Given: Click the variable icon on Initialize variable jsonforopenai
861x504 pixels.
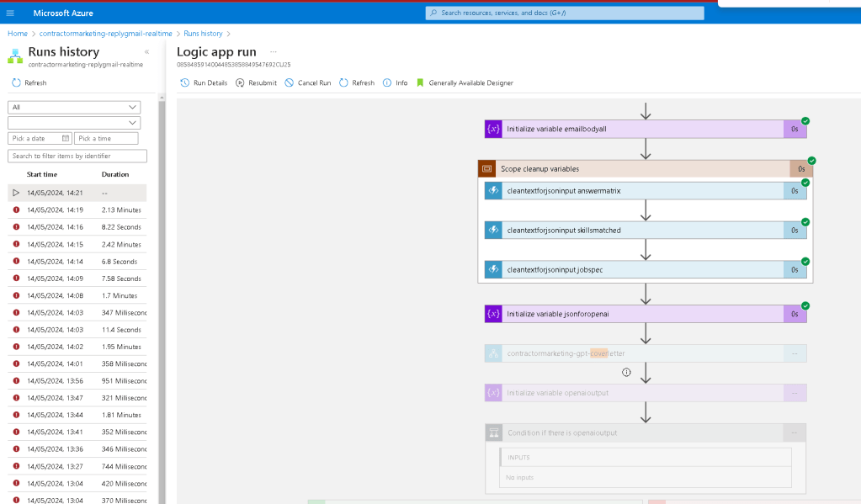Looking at the screenshot, I should point(494,314).
